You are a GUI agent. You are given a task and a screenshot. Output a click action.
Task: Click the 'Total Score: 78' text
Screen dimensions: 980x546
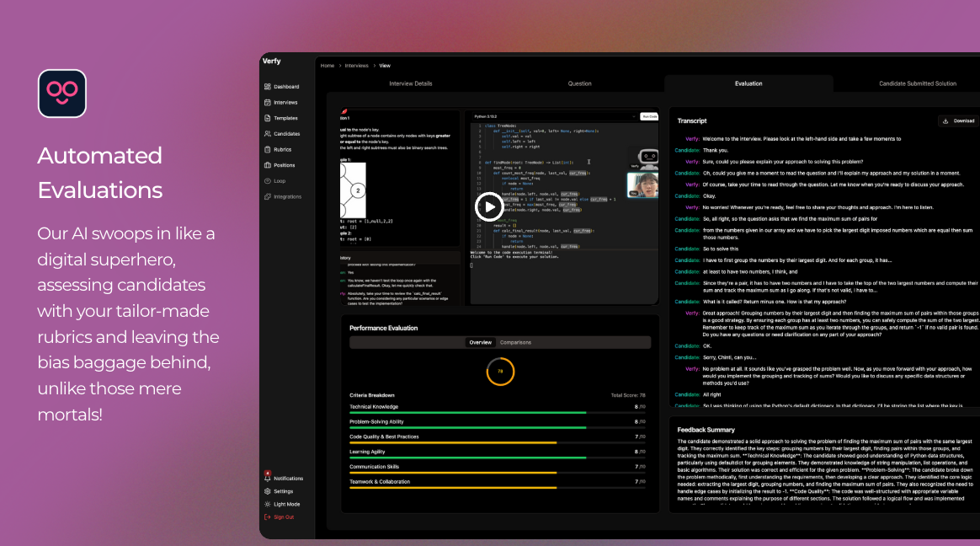628,395
